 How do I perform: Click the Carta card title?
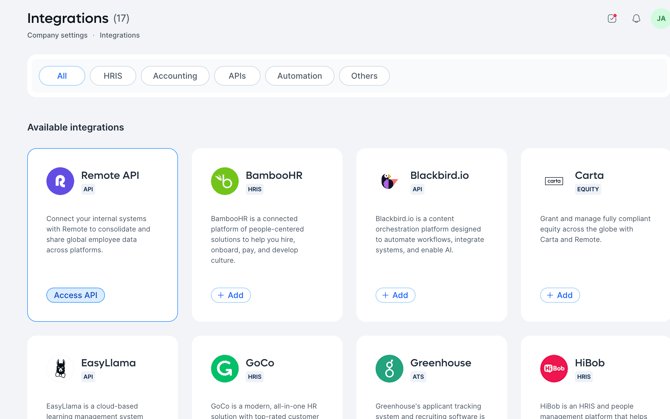589,175
